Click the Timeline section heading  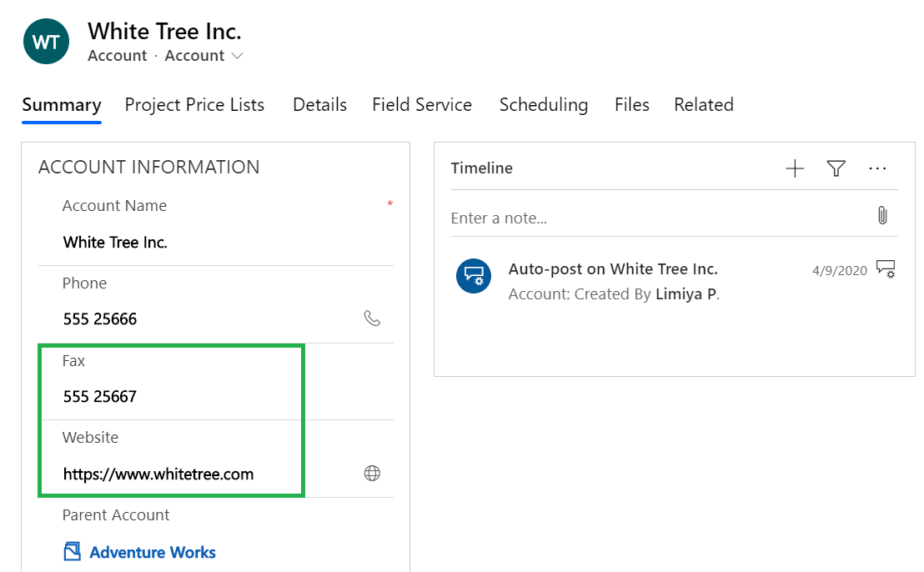coord(482,168)
